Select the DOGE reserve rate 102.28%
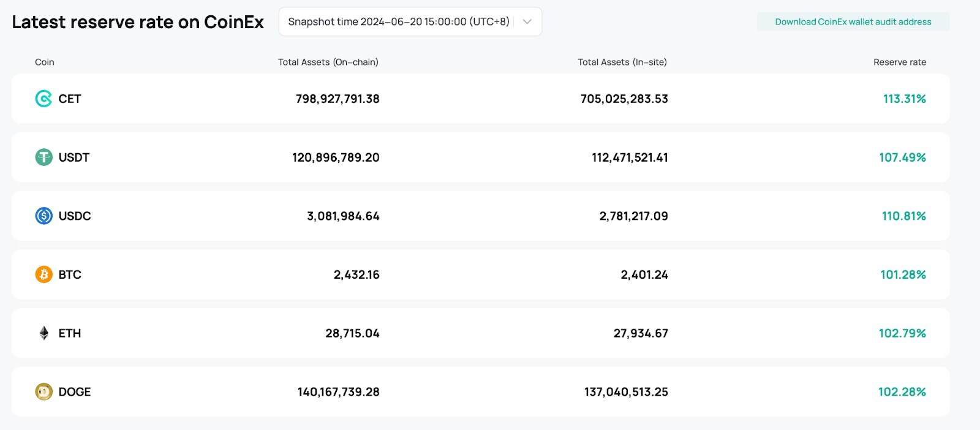This screenshot has height=430, width=980. pyautogui.click(x=902, y=391)
